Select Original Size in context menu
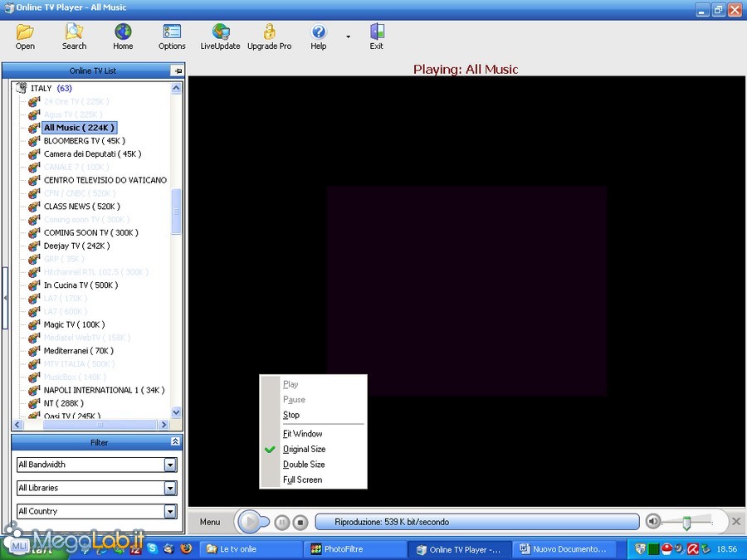The height and width of the screenshot is (560, 747). pyautogui.click(x=304, y=449)
